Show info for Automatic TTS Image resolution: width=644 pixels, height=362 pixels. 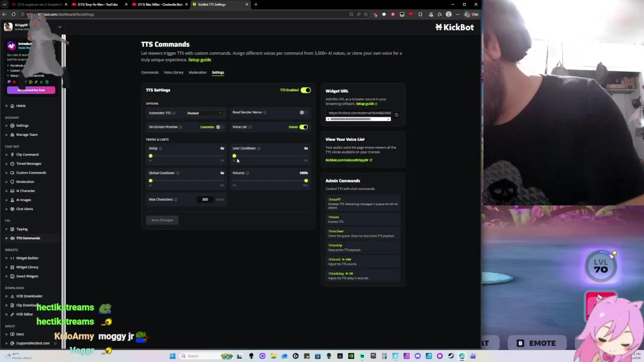click(174, 113)
